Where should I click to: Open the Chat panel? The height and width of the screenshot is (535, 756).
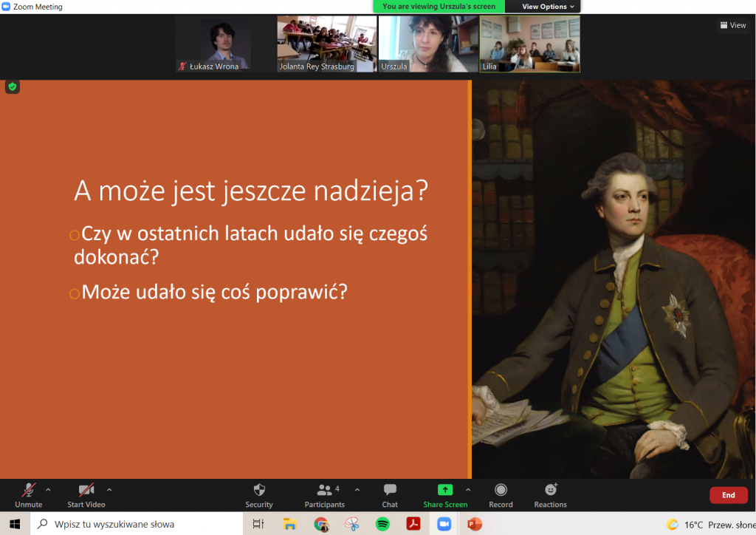pos(390,494)
